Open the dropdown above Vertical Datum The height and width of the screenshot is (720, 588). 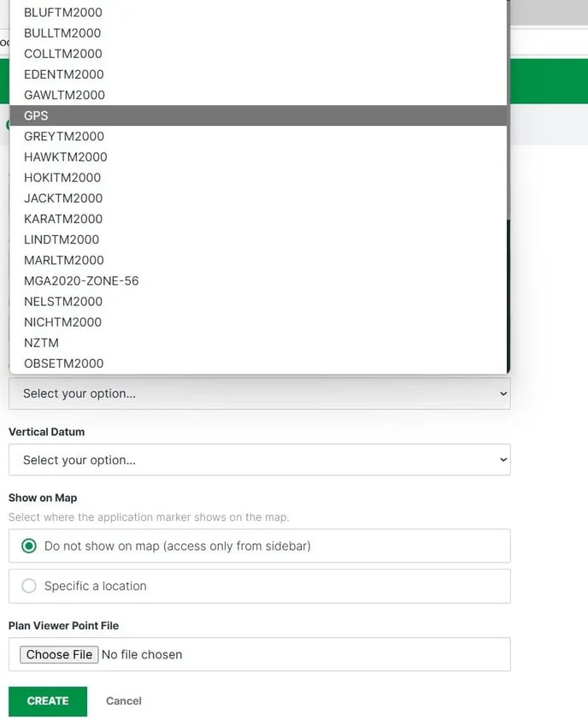pyautogui.click(x=259, y=393)
